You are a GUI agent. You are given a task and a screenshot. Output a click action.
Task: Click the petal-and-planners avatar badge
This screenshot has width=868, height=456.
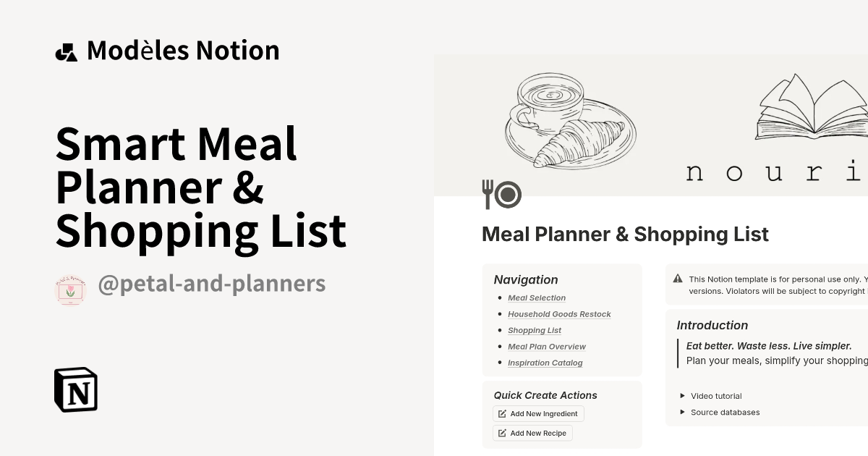click(x=70, y=284)
